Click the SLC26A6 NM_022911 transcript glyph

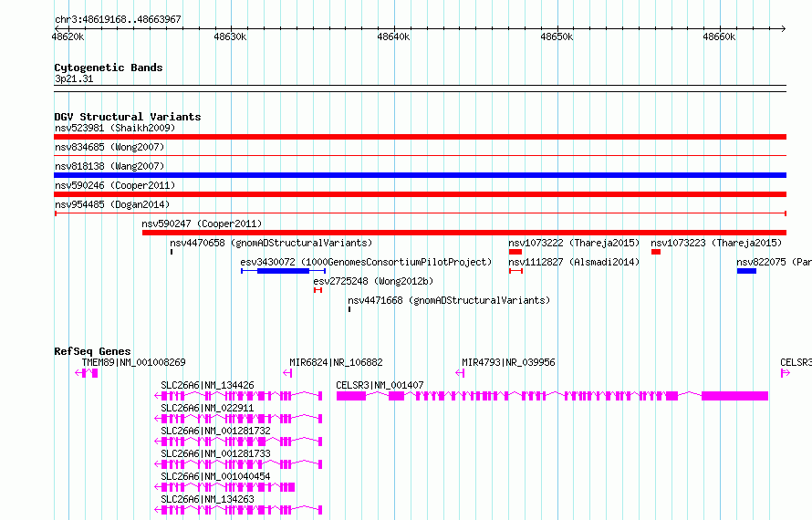pyautogui.click(x=238, y=419)
